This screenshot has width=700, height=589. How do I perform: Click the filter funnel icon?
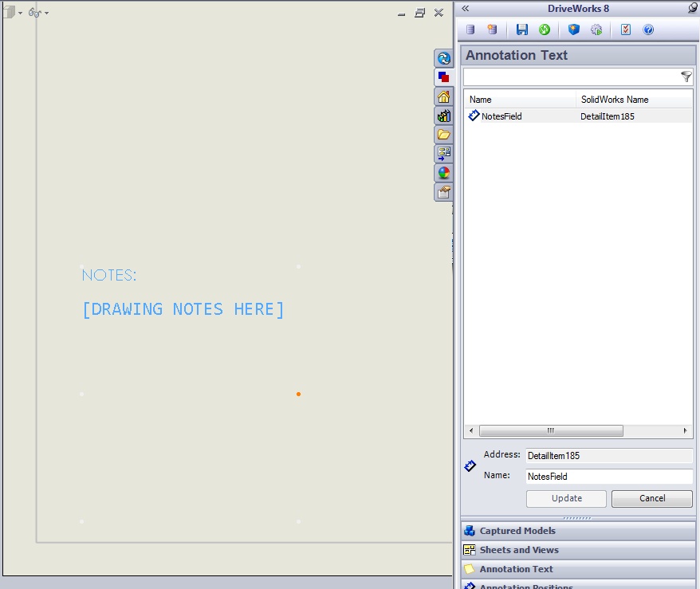click(686, 77)
